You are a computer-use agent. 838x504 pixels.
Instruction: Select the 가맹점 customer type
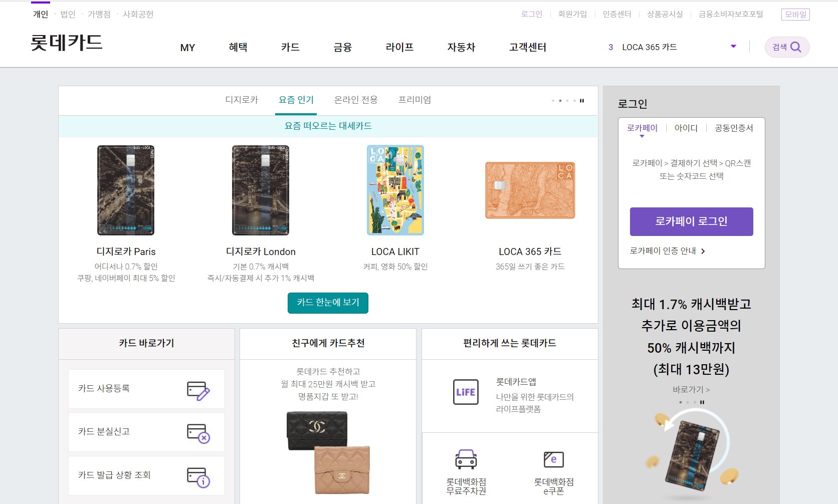pyautogui.click(x=99, y=14)
